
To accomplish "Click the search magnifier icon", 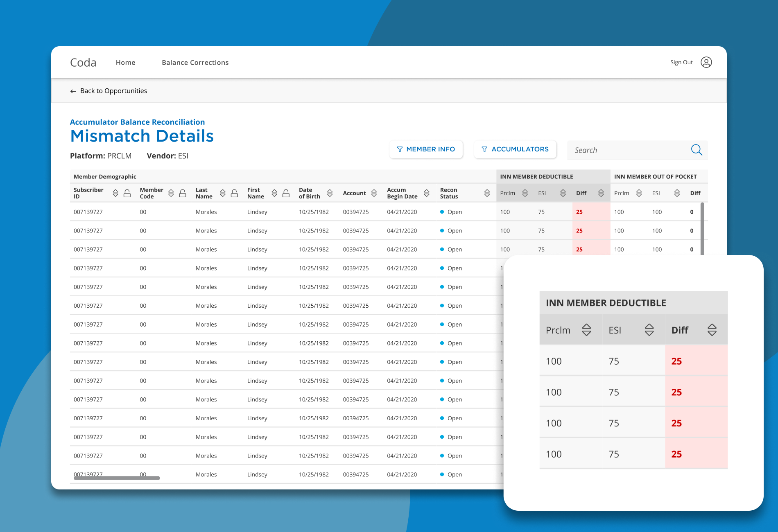I will click(697, 150).
